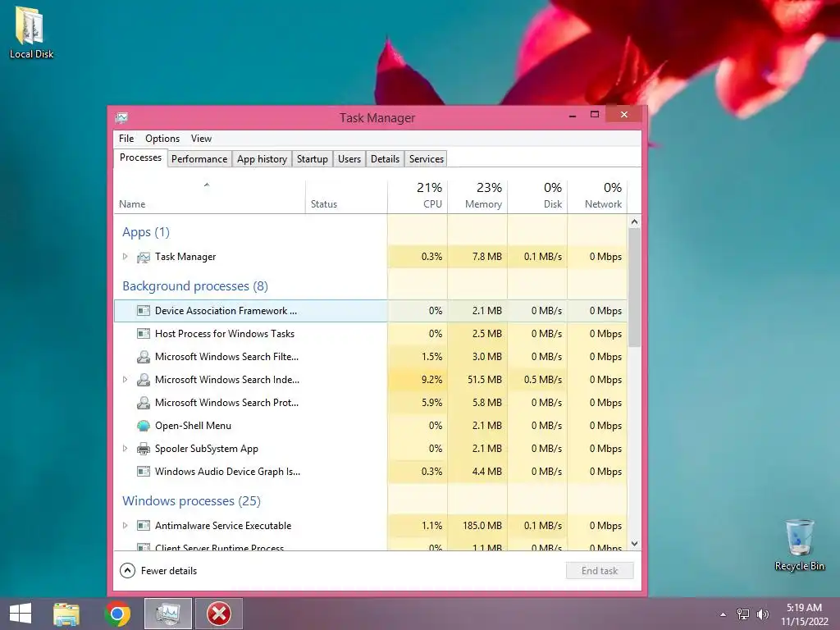Expand Antimalware Service Executable row

tap(125, 526)
